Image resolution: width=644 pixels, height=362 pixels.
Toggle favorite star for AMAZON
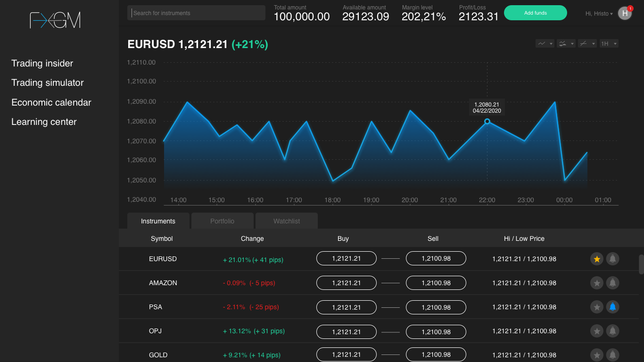pos(597,283)
